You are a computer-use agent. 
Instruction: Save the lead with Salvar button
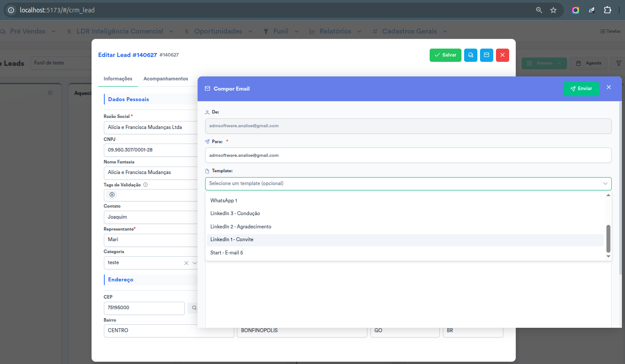(x=446, y=55)
